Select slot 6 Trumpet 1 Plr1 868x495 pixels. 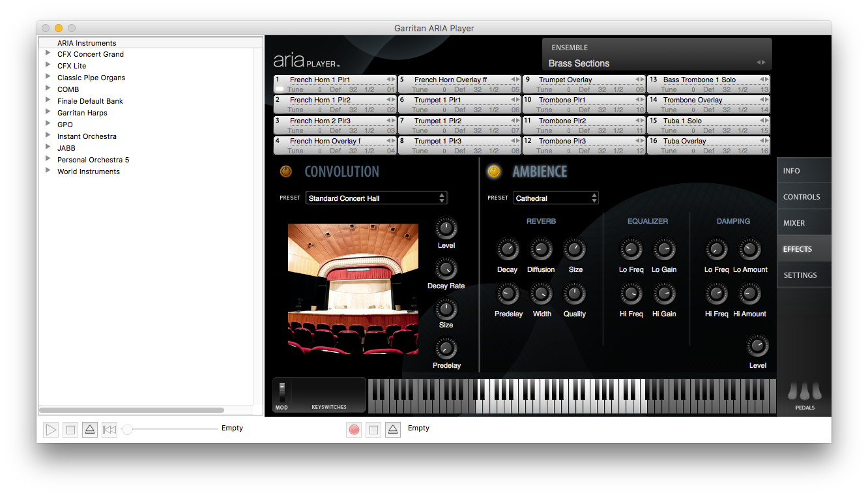(x=459, y=104)
